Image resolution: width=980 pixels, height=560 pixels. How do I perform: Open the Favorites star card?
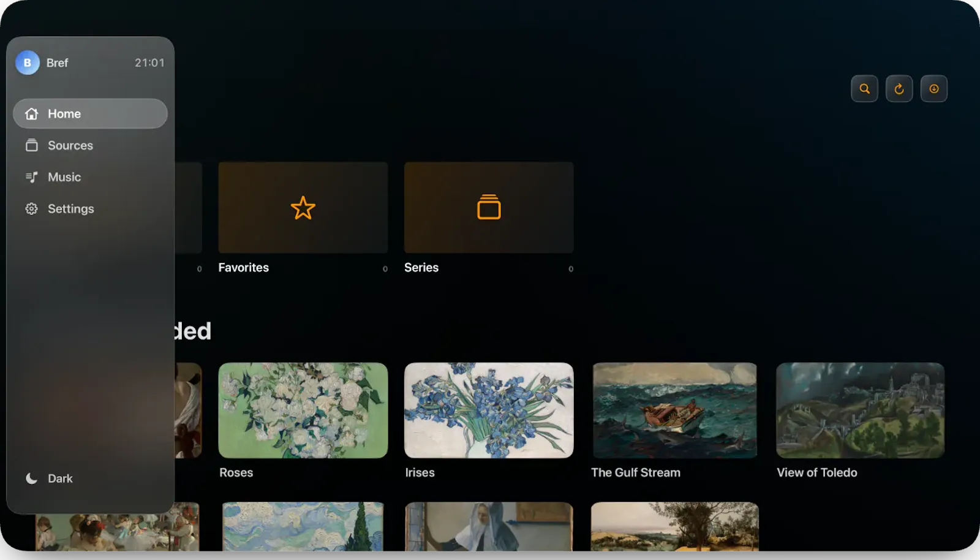303,208
